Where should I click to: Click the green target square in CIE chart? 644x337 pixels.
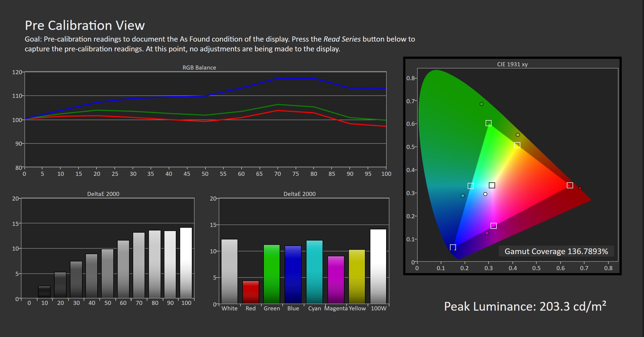point(488,123)
